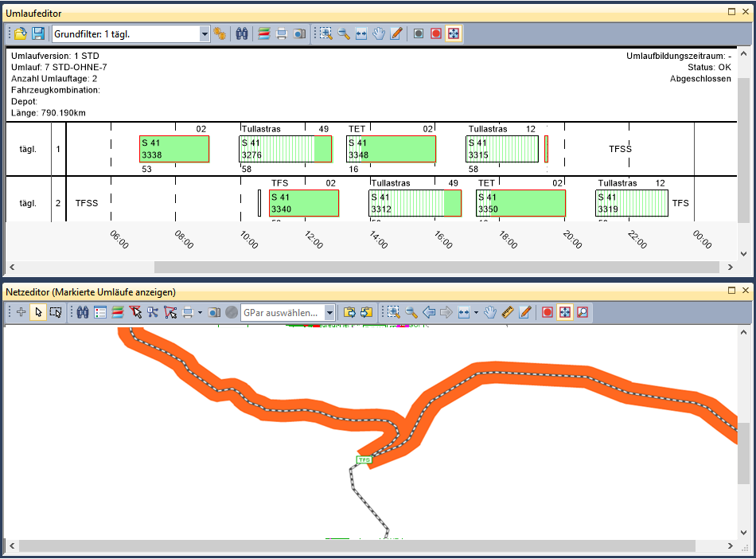Click the camera screenshot icon in Netzeditor
756x559 pixels.
214,312
